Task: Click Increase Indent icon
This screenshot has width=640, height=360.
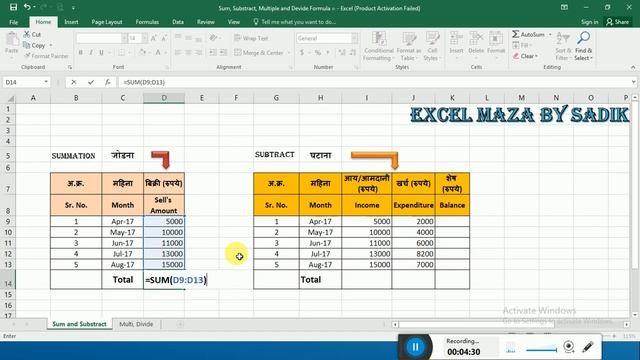Action: coord(223,52)
